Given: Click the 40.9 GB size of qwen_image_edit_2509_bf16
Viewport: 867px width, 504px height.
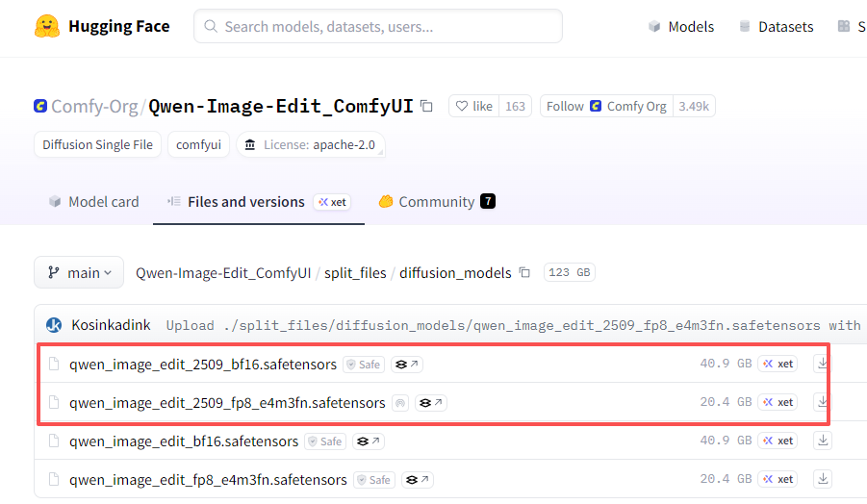Looking at the screenshot, I should point(726,364).
